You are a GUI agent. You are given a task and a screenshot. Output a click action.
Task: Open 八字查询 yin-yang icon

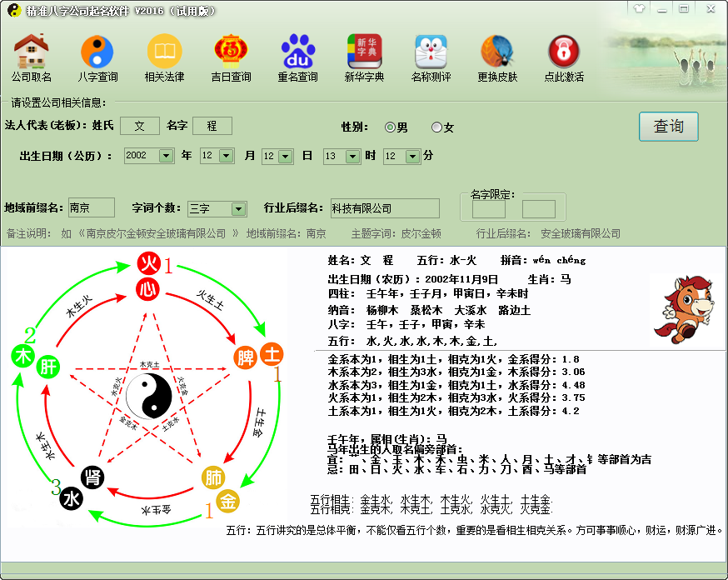(97, 52)
